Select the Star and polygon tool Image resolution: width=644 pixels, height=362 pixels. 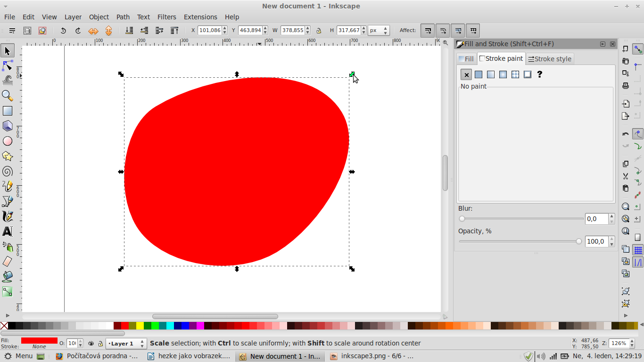(x=8, y=156)
